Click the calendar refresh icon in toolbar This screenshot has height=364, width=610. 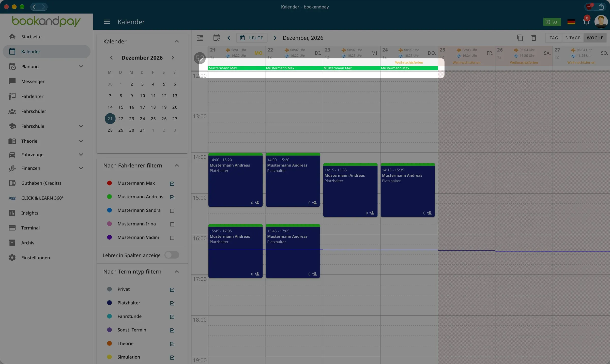217,38
